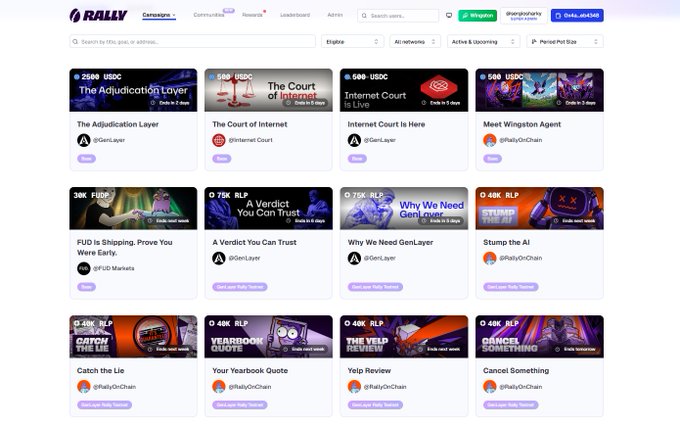Screen dimensions: 680x428
Task: Click RallyOnChain avatar on Stump the AI card
Action: [x=490, y=258]
